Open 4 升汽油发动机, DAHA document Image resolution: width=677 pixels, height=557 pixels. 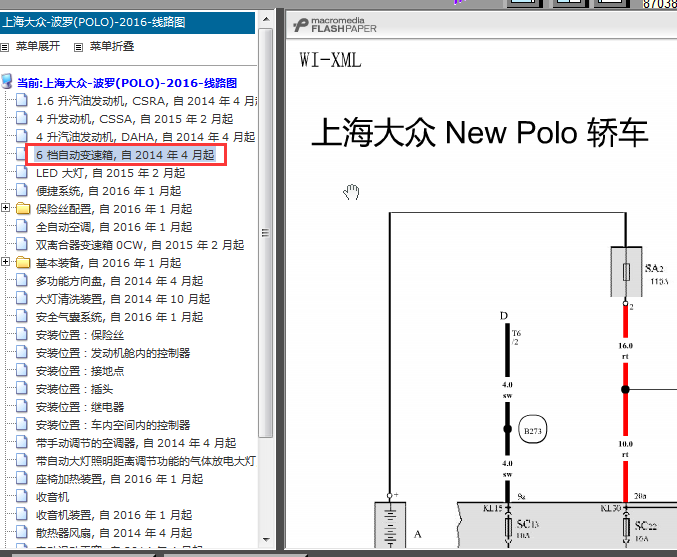coord(146,137)
